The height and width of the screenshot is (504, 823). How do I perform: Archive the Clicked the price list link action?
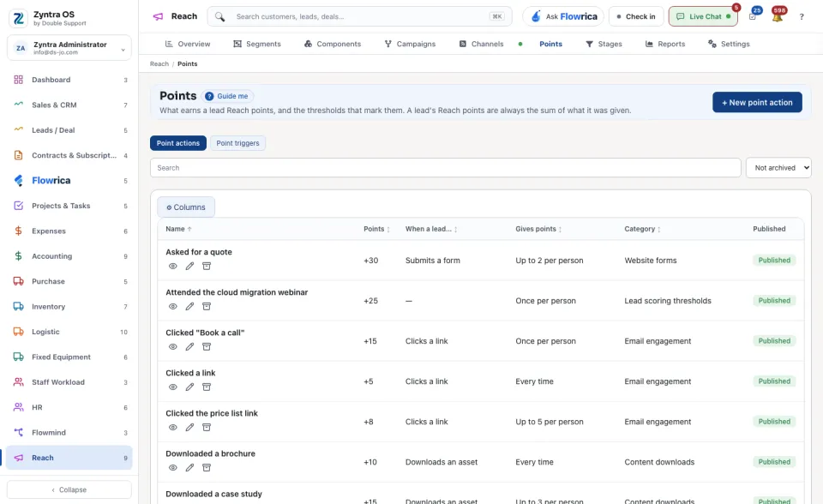(x=207, y=428)
